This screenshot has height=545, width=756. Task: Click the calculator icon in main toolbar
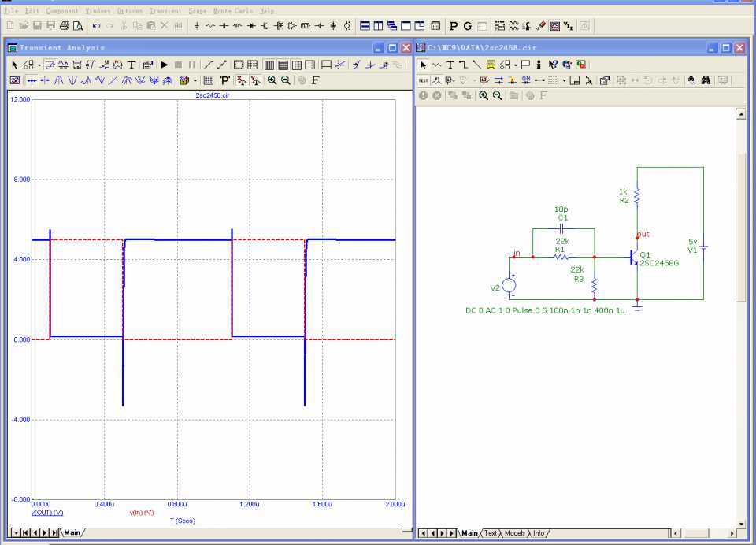pyautogui.click(x=435, y=26)
